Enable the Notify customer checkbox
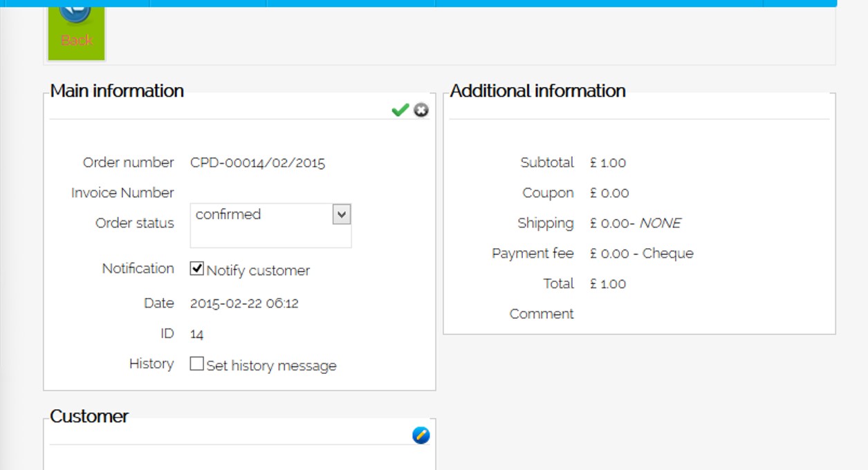The height and width of the screenshot is (470, 868). 197,269
